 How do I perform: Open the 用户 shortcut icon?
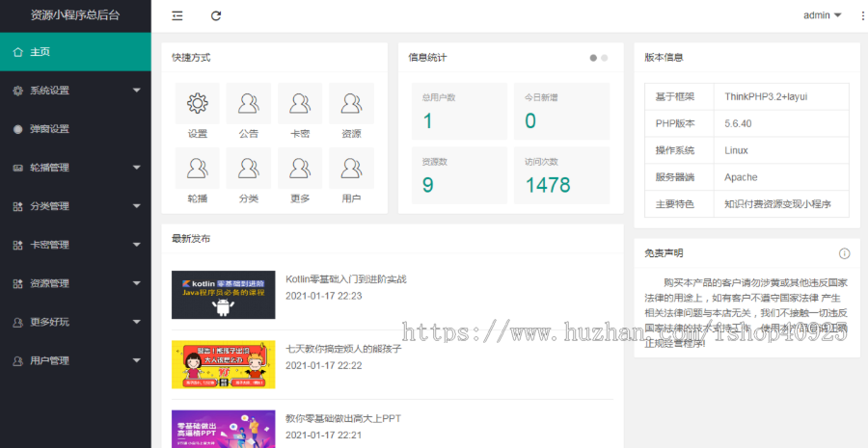point(351,169)
